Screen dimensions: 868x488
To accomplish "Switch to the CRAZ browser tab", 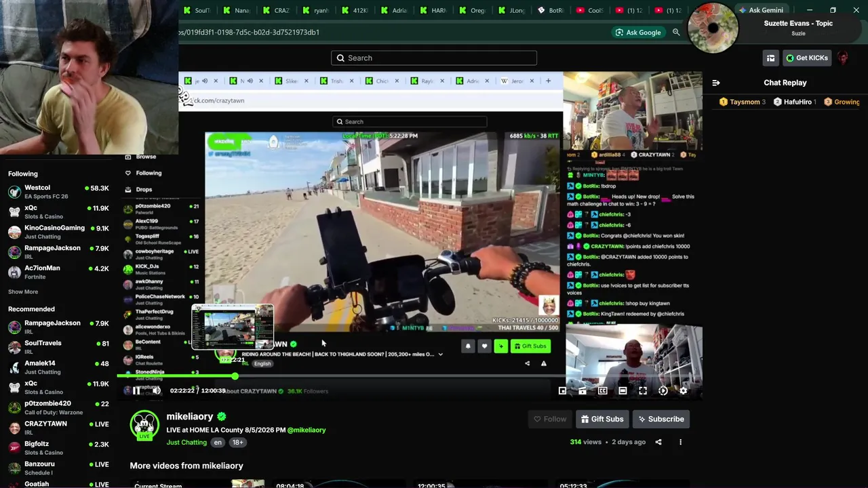I will (x=276, y=10).
